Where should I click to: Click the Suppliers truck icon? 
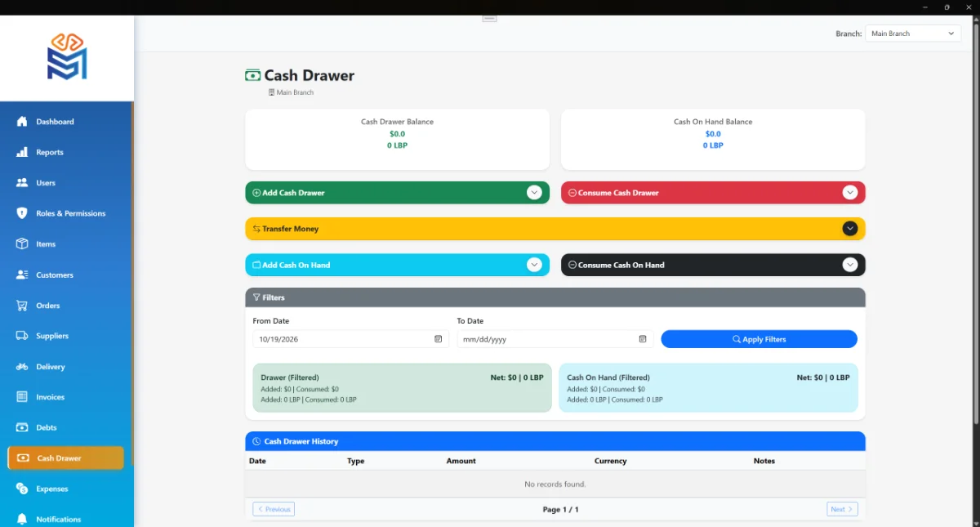(22, 336)
